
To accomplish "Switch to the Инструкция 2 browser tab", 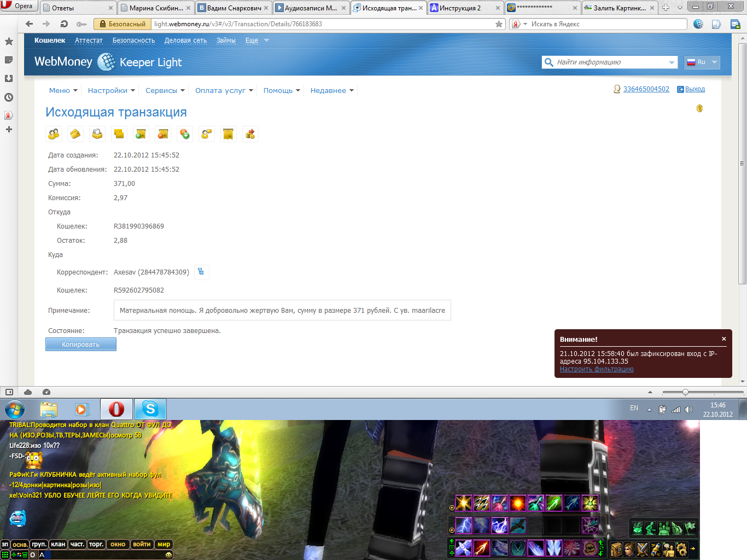I will point(465,8).
